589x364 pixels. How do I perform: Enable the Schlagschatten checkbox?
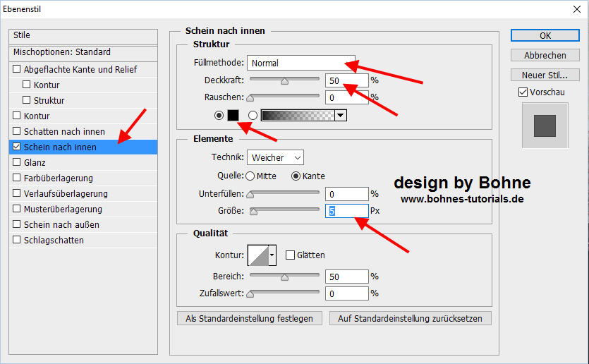pyautogui.click(x=17, y=241)
